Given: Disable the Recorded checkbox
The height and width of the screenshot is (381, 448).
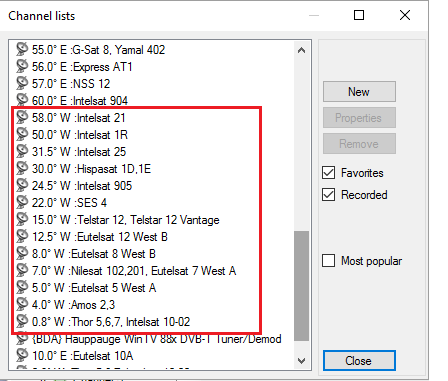Looking at the screenshot, I should 328,194.
